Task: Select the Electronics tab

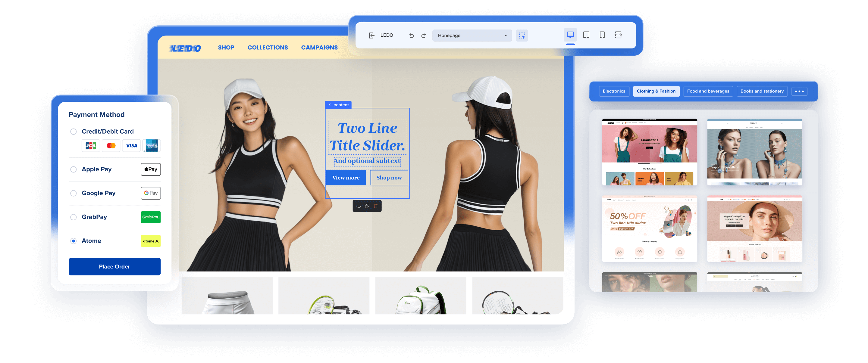Action: pyautogui.click(x=613, y=91)
